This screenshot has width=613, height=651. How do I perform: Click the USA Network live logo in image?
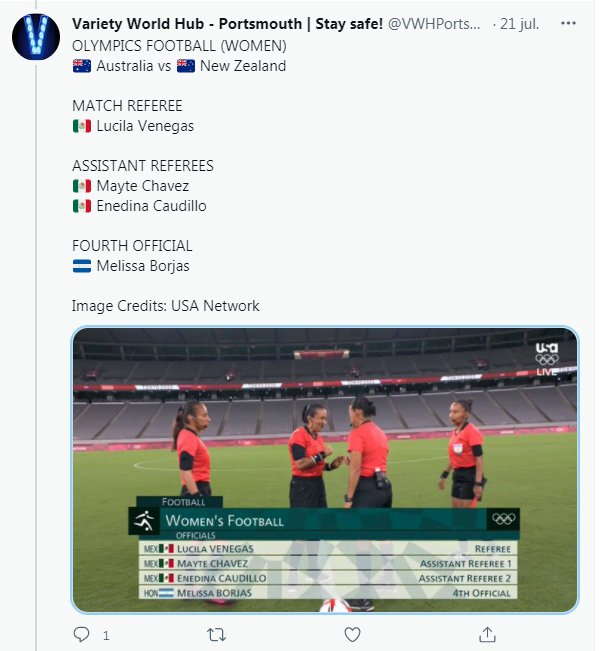546,355
